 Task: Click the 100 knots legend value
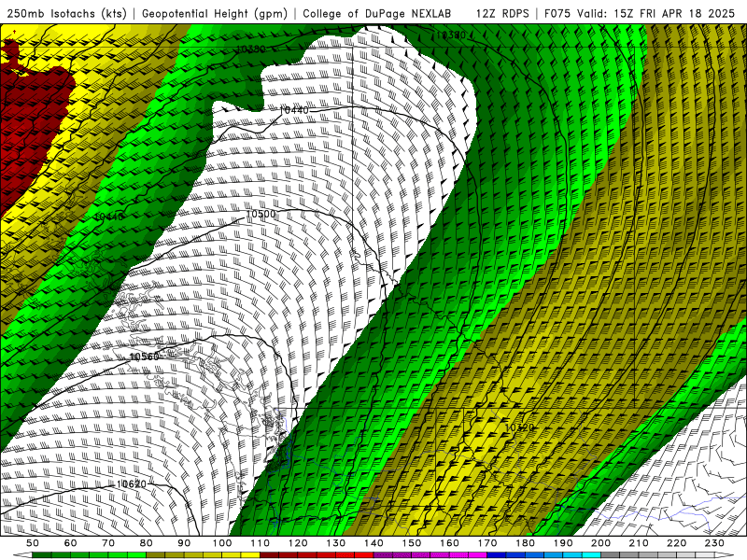tap(222, 543)
